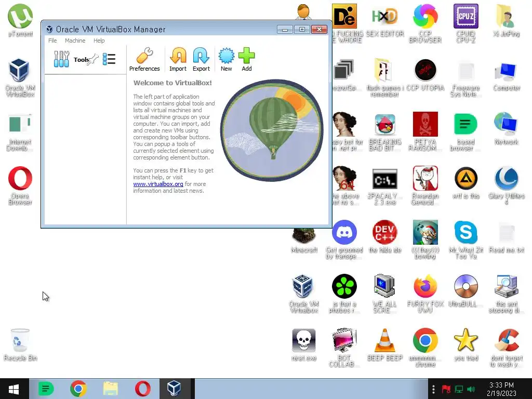Click the volume speaker tray icon
532x399 pixels.
[x=471, y=389]
